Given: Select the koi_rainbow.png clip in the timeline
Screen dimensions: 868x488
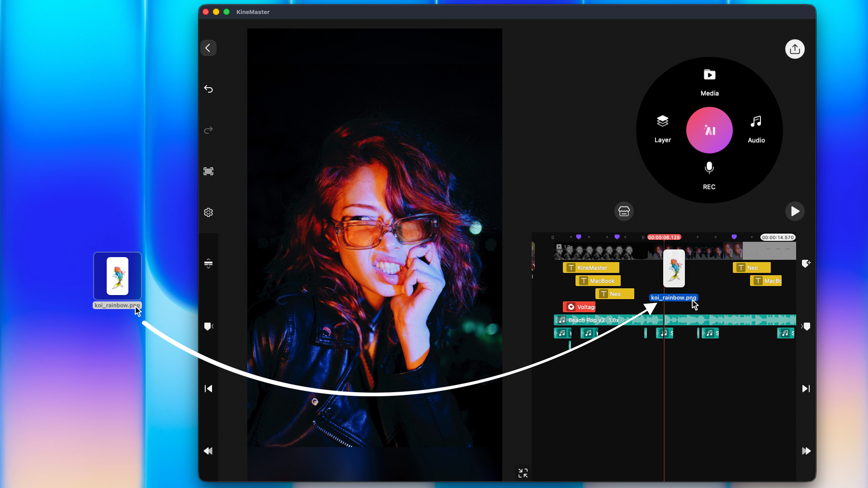Looking at the screenshot, I should [674, 269].
